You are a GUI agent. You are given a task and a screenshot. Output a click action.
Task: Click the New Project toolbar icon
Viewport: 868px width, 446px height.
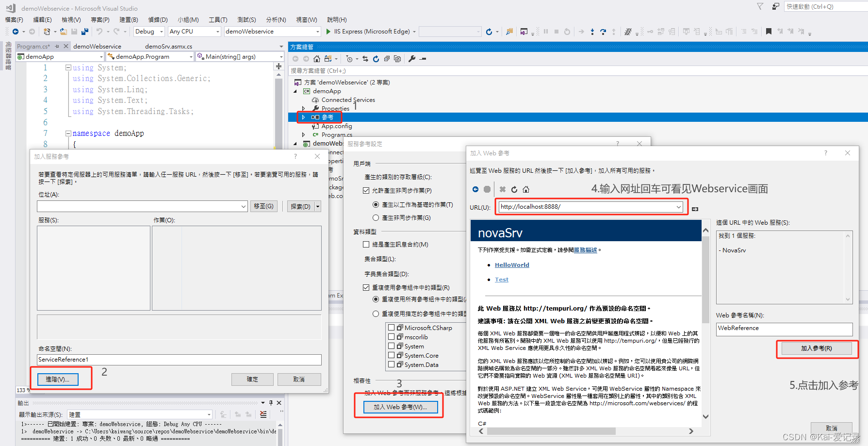point(47,32)
